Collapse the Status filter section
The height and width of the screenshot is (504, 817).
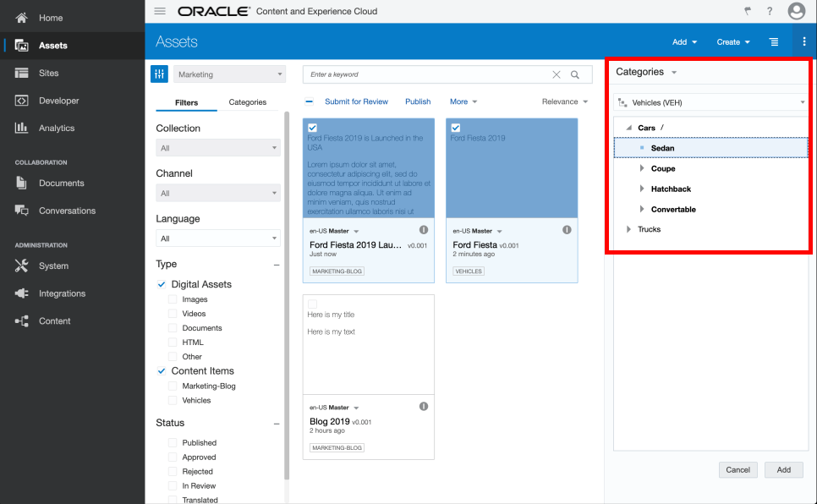277,424
